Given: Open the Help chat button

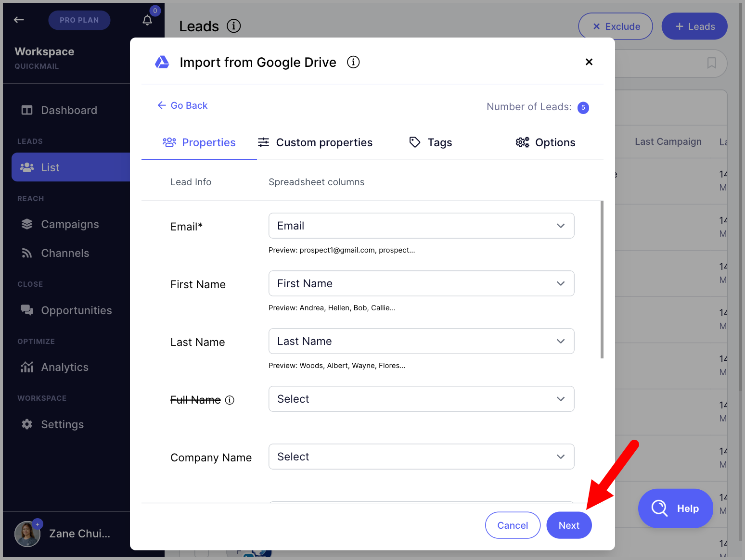Looking at the screenshot, I should pyautogui.click(x=676, y=509).
